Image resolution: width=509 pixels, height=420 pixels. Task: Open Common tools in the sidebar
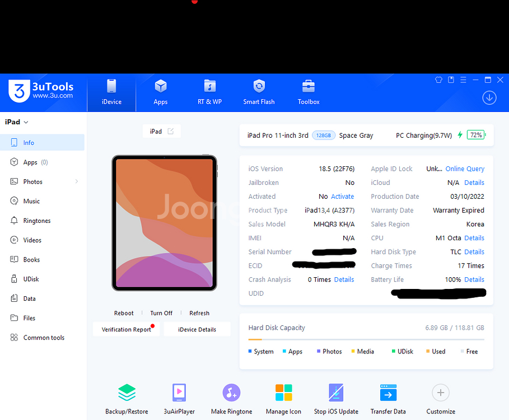tap(42, 337)
